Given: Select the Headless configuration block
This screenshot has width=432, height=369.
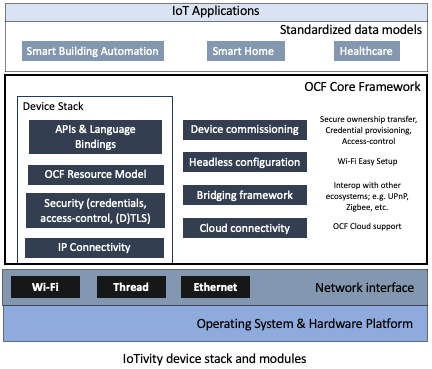Looking at the screenshot, I should [245, 162].
